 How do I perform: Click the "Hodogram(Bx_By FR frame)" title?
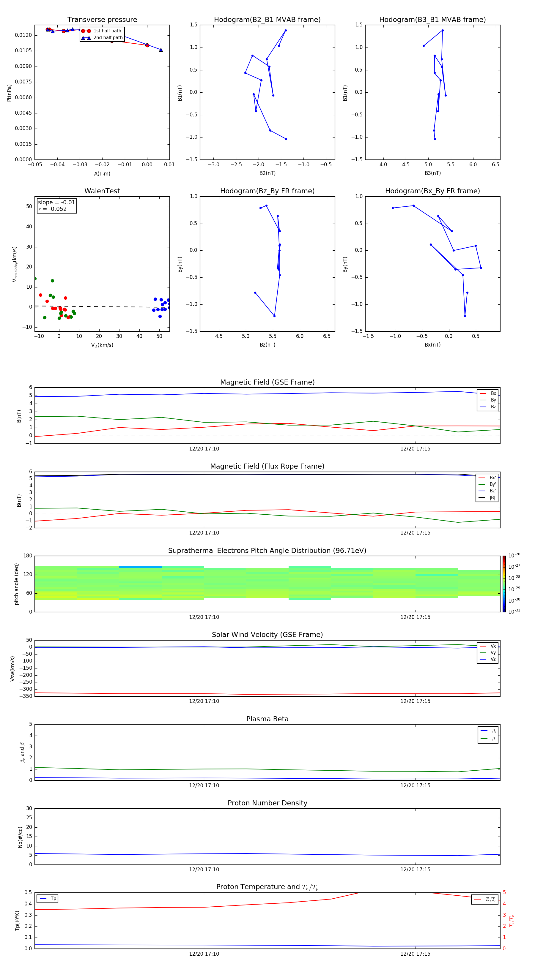[x=432, y=191]
